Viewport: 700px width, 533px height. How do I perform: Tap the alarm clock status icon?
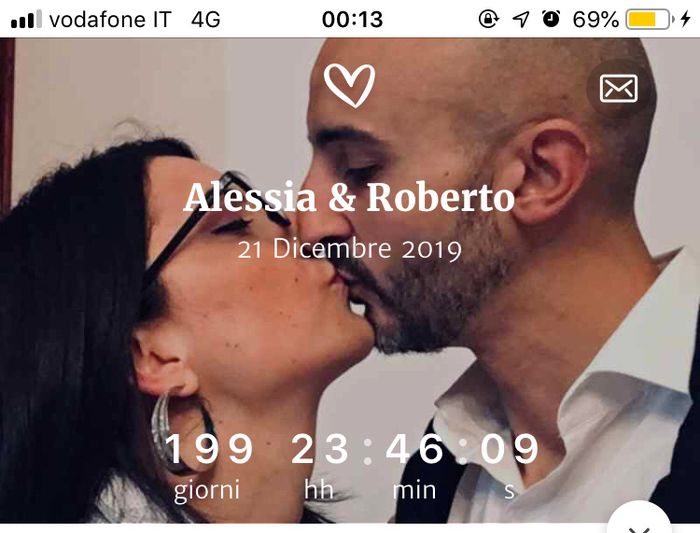point(551,19)
